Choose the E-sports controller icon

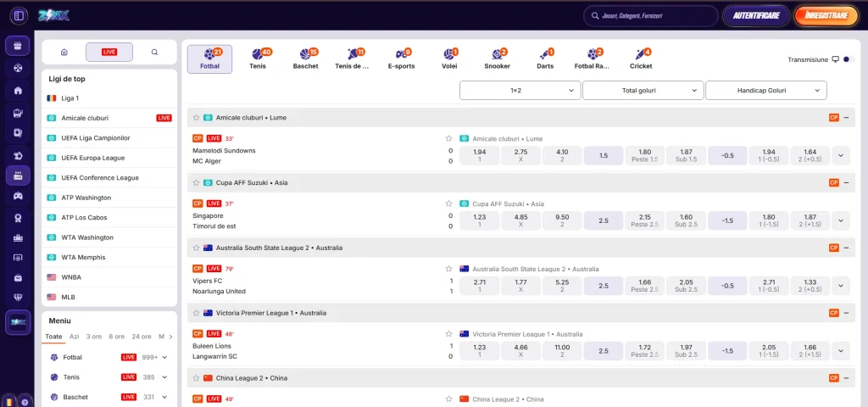(x=401, y=54)
